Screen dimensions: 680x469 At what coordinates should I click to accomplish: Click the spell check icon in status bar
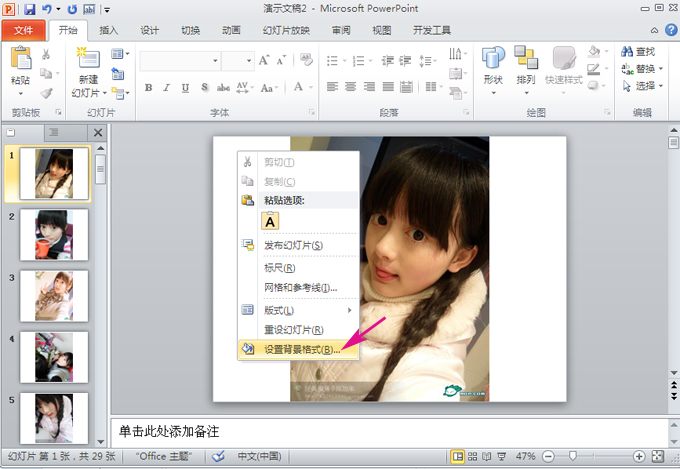(x=219, y=457)
